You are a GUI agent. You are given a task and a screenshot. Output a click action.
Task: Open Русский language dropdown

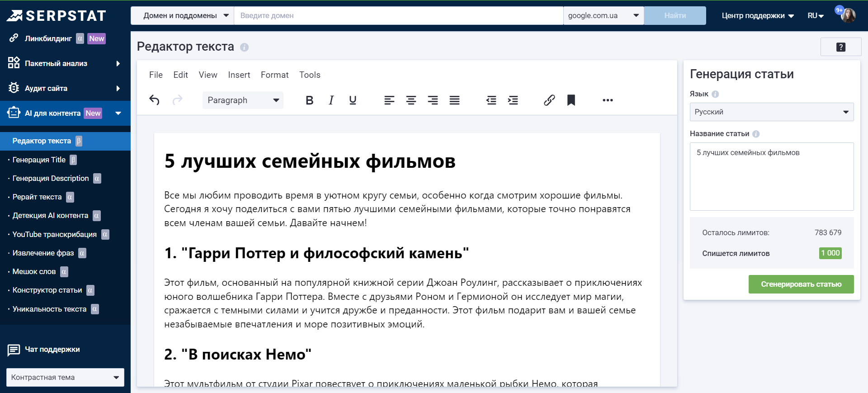(772, 112)
